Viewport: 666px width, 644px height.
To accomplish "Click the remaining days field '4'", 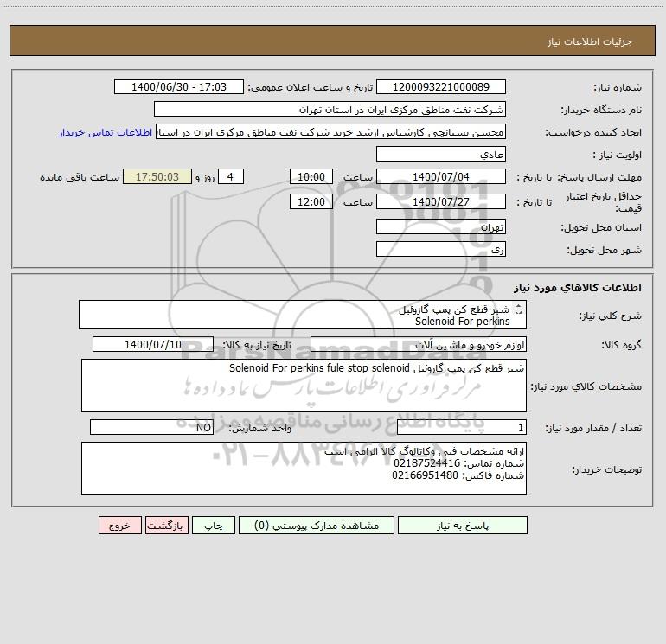I will [x=231, y=176].
